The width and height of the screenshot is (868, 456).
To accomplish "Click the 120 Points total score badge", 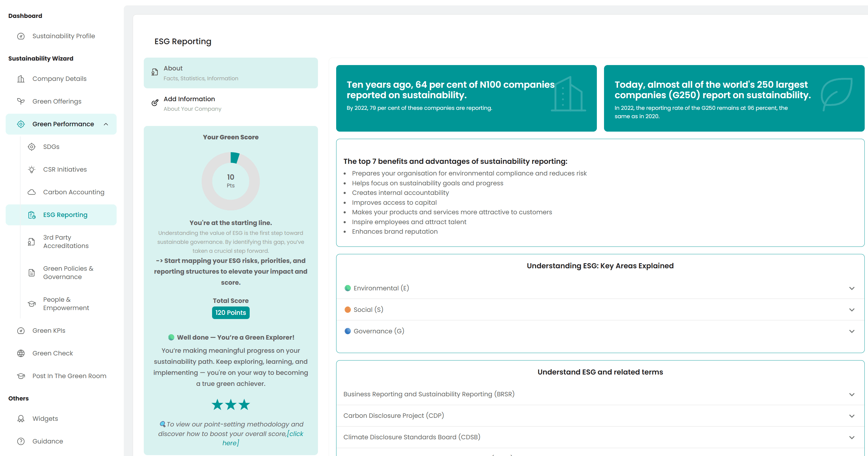I will tap(231, 313).
